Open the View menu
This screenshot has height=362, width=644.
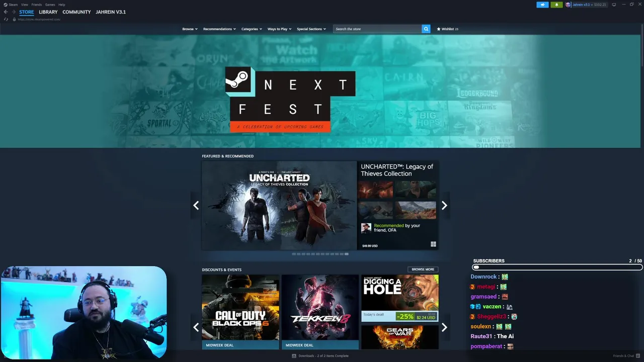[x=24, y=5]
